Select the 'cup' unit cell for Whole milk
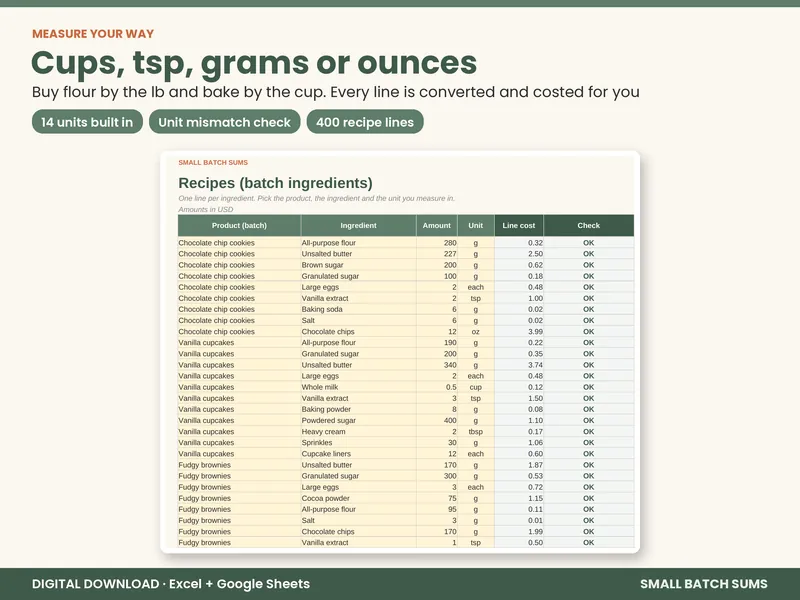 pyautogui.click(x=476, y=387)
